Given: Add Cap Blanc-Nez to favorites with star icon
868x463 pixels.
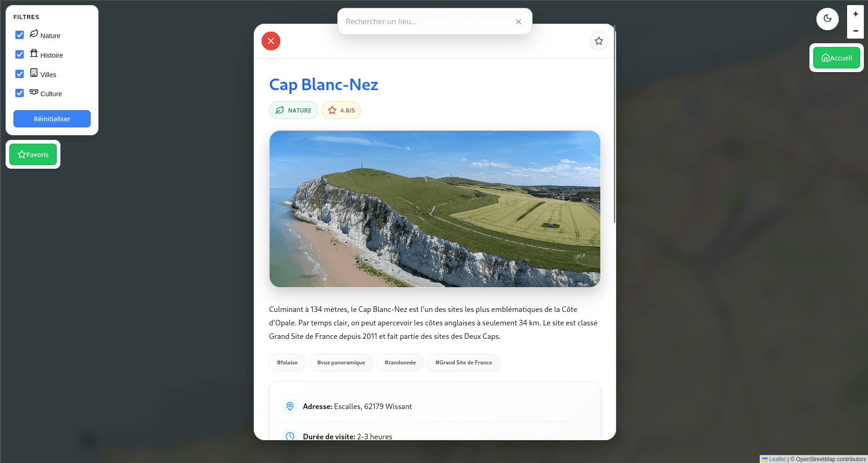Looking at the screenshot, I should pyautogui.click(x=599, y=41).
